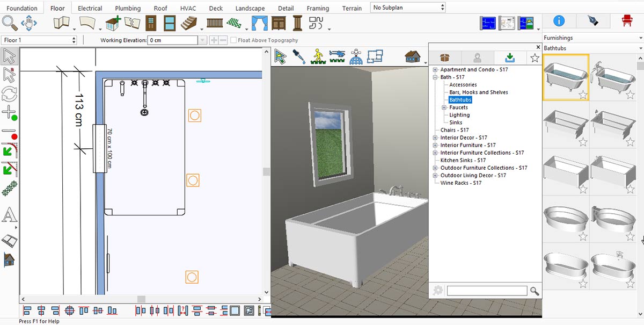644x325 pixels.
Task: Click the library search input field
Action: 487,291
